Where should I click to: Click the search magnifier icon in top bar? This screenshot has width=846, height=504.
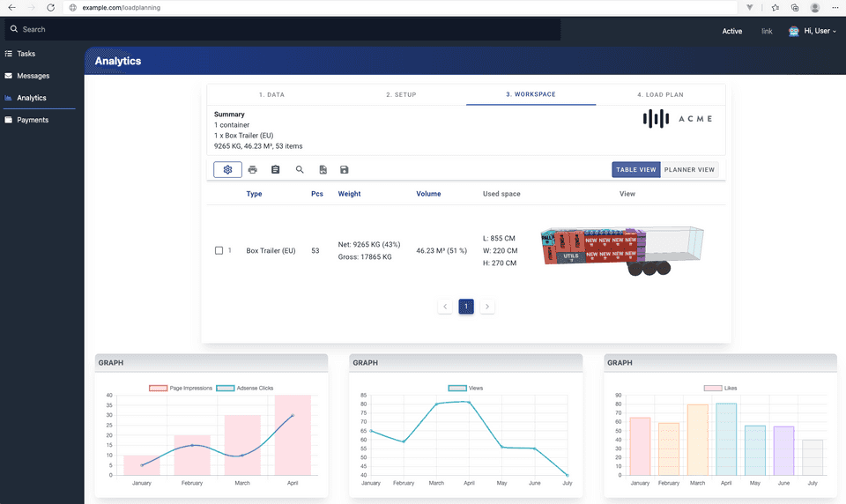[x=14, y=29]
